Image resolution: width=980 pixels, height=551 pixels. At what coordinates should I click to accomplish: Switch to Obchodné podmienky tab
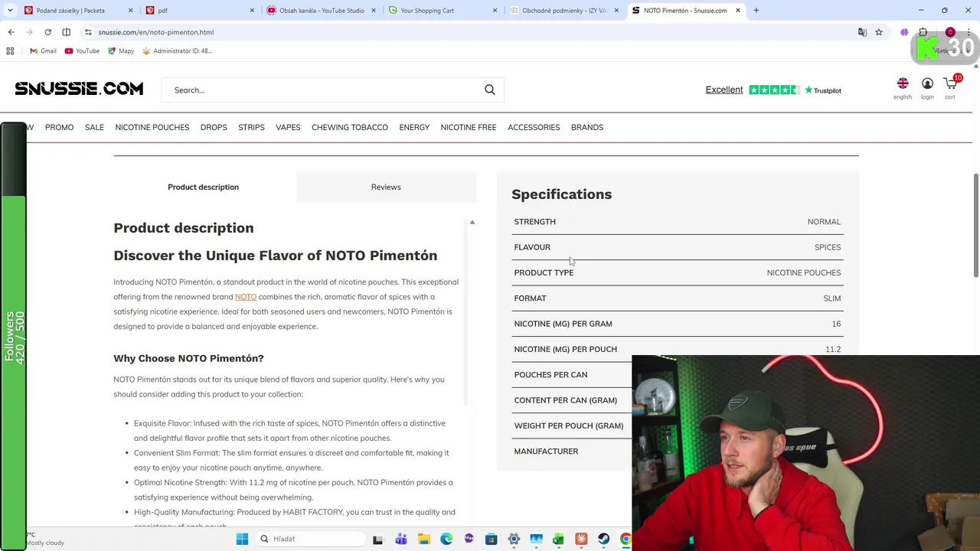(564, 11)
